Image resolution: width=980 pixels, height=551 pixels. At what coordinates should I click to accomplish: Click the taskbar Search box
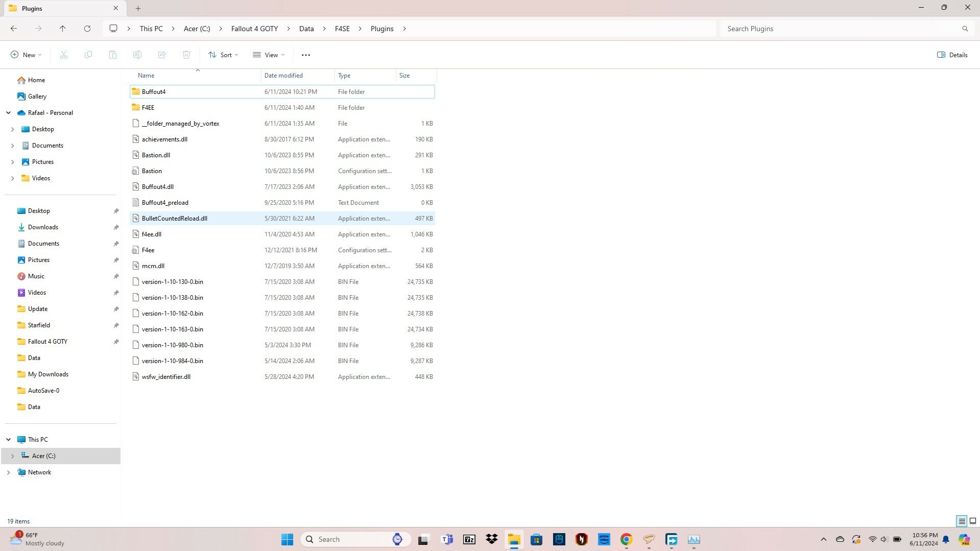pyautogui.click(x=356, y=539)
